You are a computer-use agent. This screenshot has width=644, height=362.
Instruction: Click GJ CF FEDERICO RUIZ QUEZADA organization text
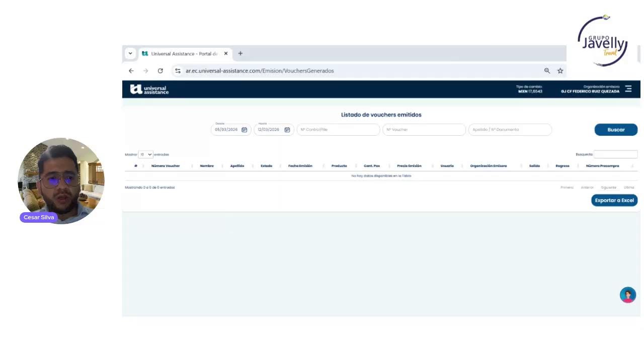pos(590,92)
